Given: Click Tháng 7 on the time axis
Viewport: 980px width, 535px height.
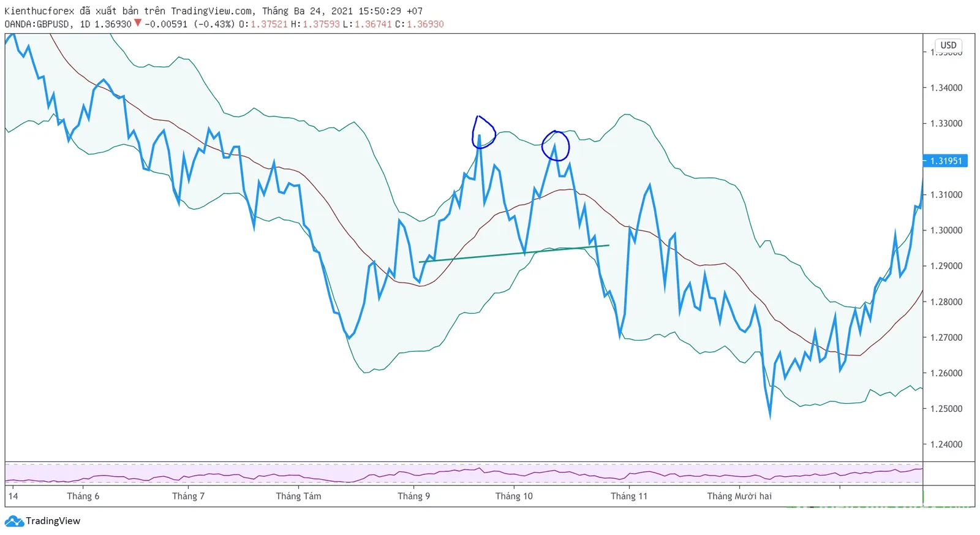Looking at the screenshot, I should click(x=188, y=496).
